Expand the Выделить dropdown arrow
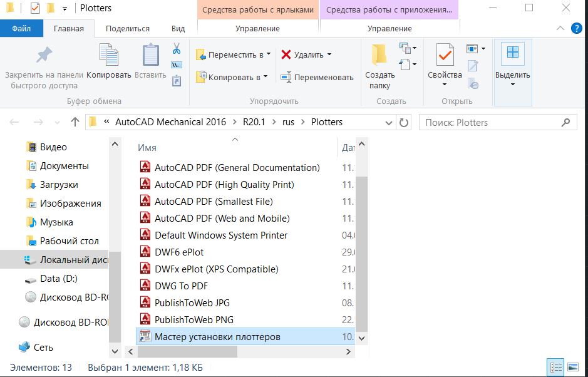The image size is (588, 377). [x=513, y=85]
